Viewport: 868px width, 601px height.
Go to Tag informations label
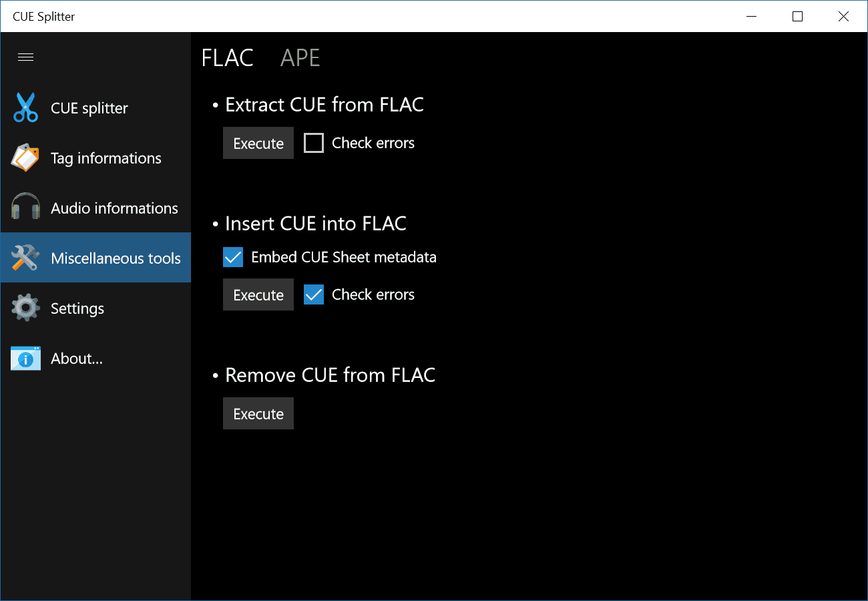(106, 158)
